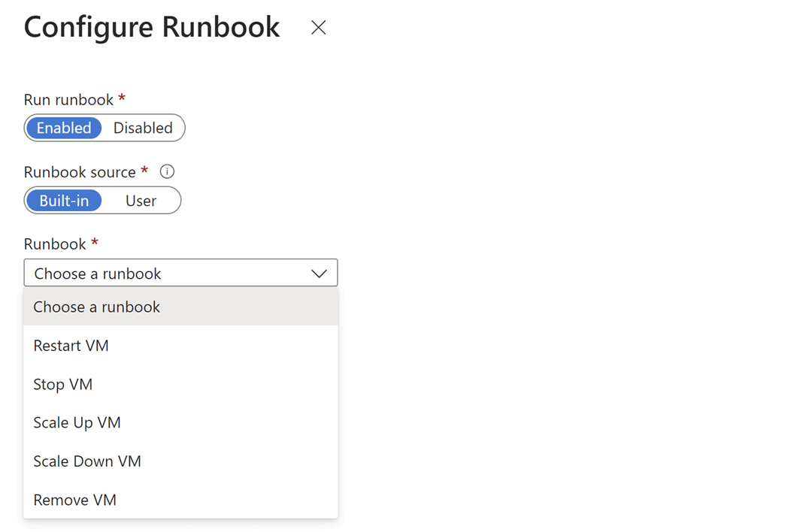Select Stop VM from the list

pyautogui.click(x=62, y=384)
